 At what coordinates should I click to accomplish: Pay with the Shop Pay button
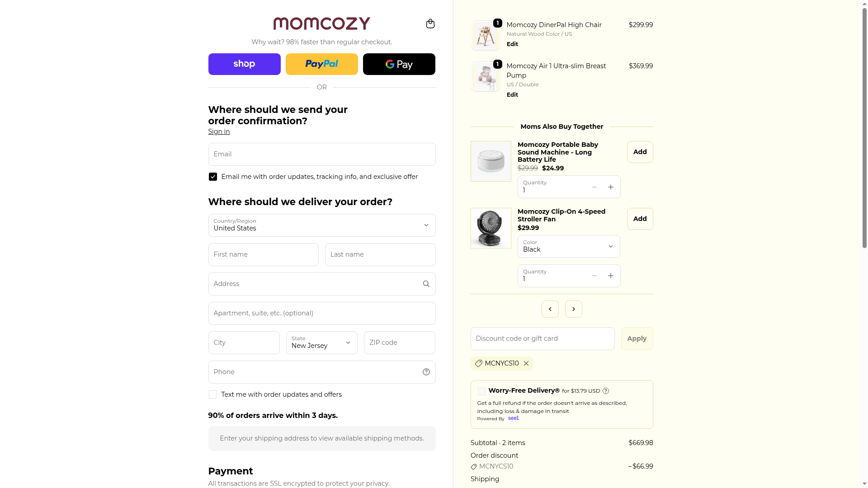click(x=244, y=64)
